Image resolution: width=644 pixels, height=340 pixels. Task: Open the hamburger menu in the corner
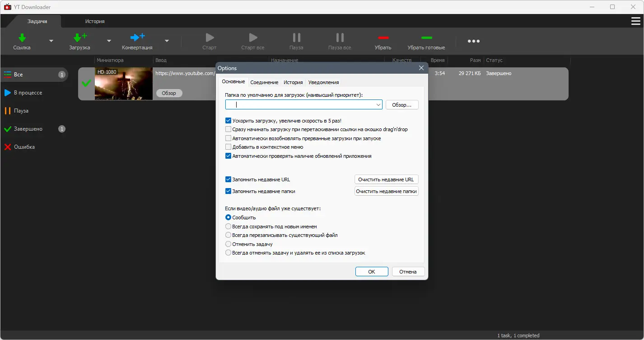[x=636, y=21]
